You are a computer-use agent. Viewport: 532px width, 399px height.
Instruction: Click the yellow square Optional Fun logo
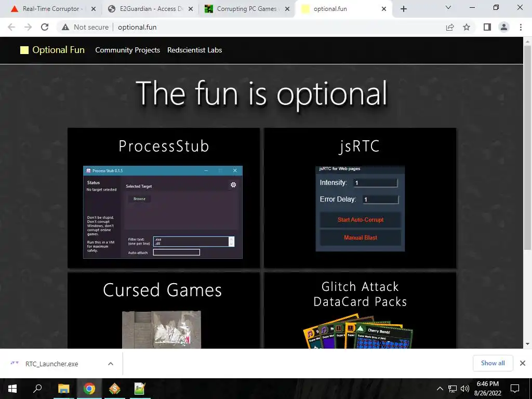click(x=24, y=50)
